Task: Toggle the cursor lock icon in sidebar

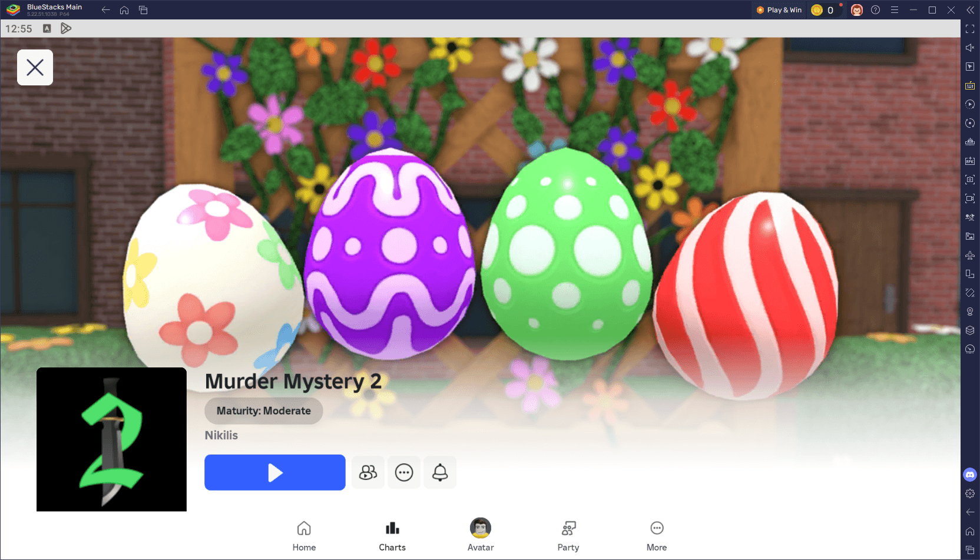Action: click(970, 67)
